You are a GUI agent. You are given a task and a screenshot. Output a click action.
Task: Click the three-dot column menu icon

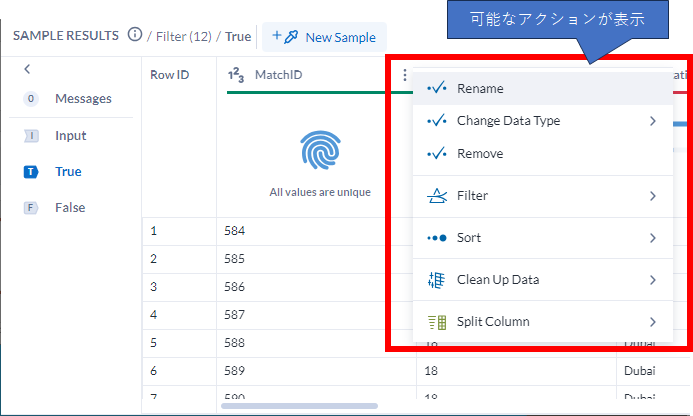[405, 75]
